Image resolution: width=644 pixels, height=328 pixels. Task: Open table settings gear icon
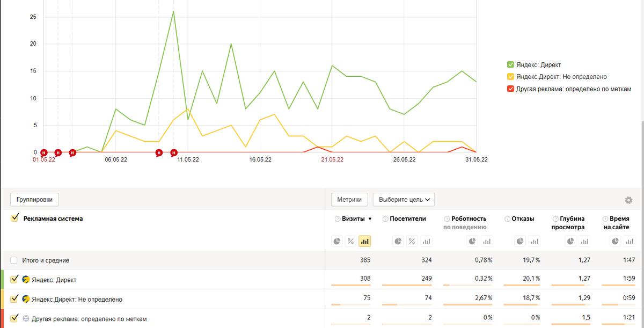(628, 200)
